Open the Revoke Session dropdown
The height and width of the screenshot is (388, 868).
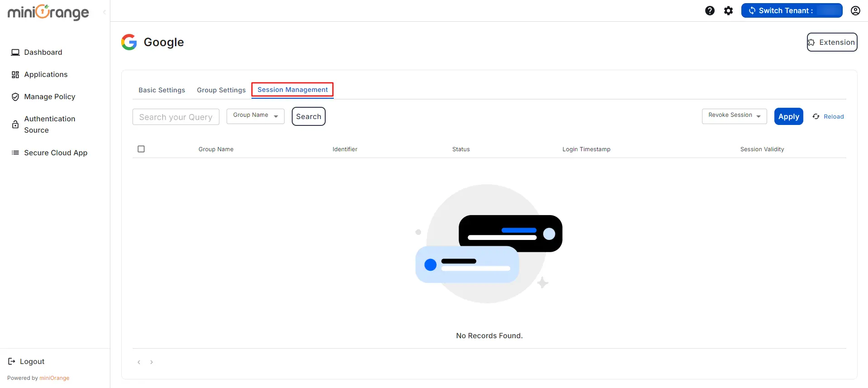735,116
